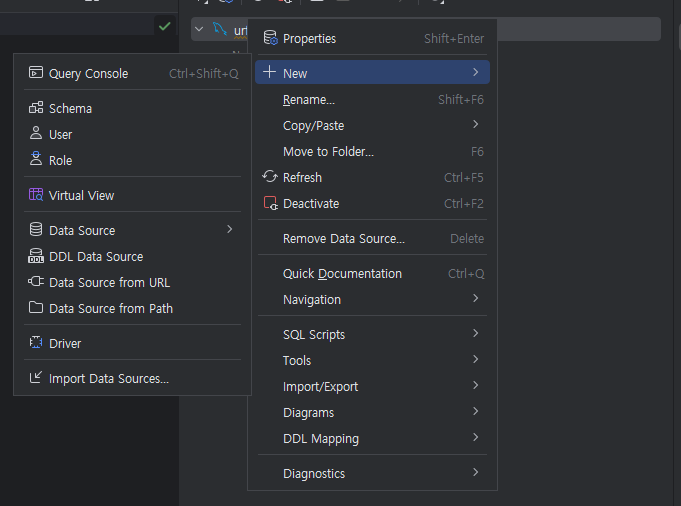Screen dimensions: 681x506
Task: Click the Query Console icon
Action: click(36, 73)
